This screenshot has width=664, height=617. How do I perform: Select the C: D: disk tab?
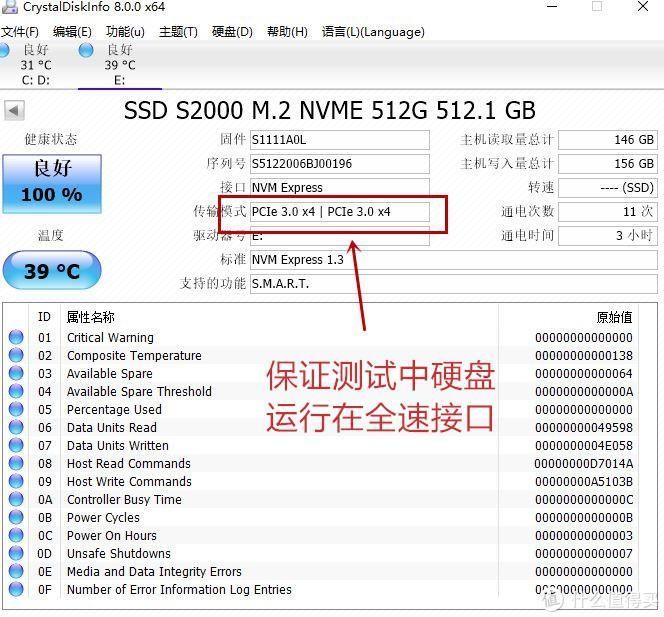[36, 65]
